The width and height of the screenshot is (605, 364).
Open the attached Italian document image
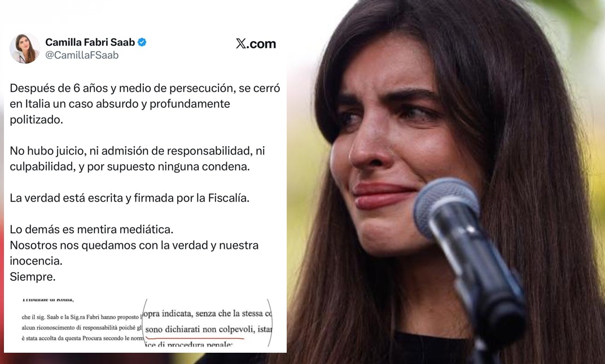pos(146,322)
